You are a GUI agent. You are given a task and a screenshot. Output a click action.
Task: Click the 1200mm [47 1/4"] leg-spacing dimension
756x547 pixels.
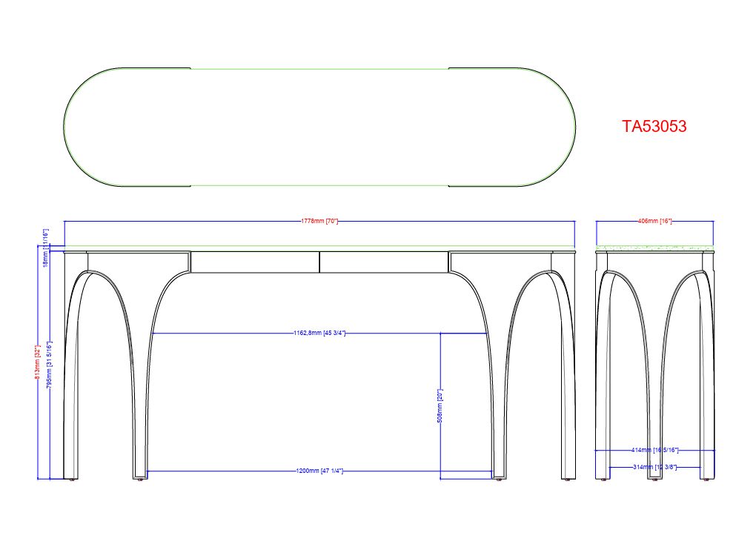click(x=319, y=472)
